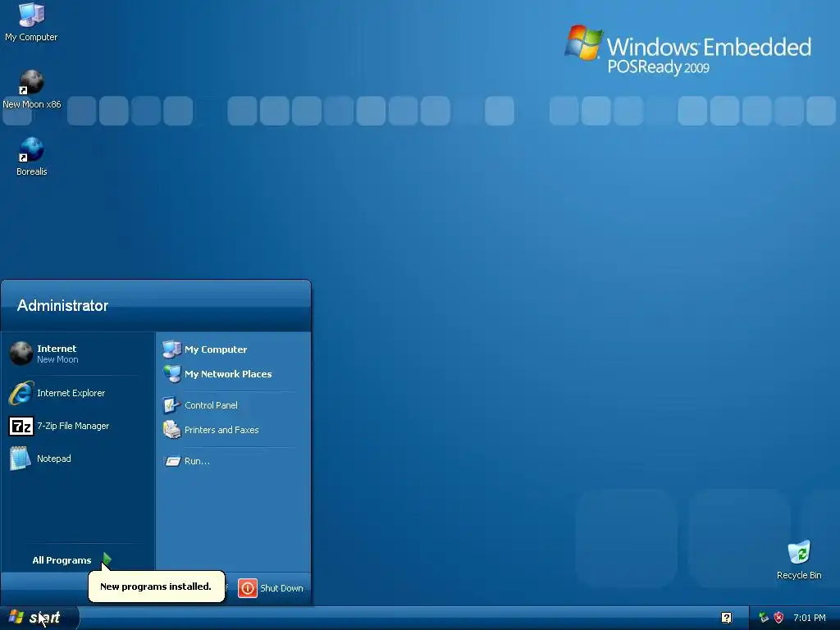Select the Borealis desktop shortcut
Image resolution: width=840 pixels, height=630 pixels.
(x=32, y=157)
